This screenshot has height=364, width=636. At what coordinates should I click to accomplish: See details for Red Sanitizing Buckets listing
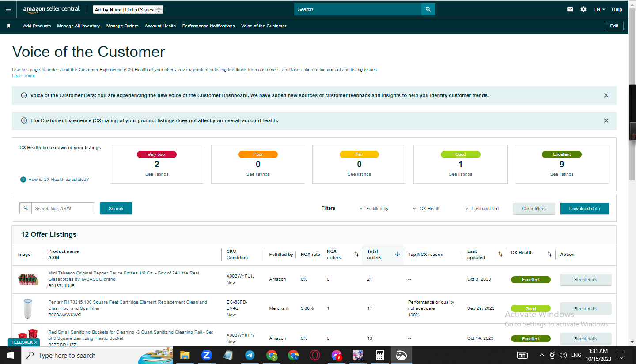(586, 339)
